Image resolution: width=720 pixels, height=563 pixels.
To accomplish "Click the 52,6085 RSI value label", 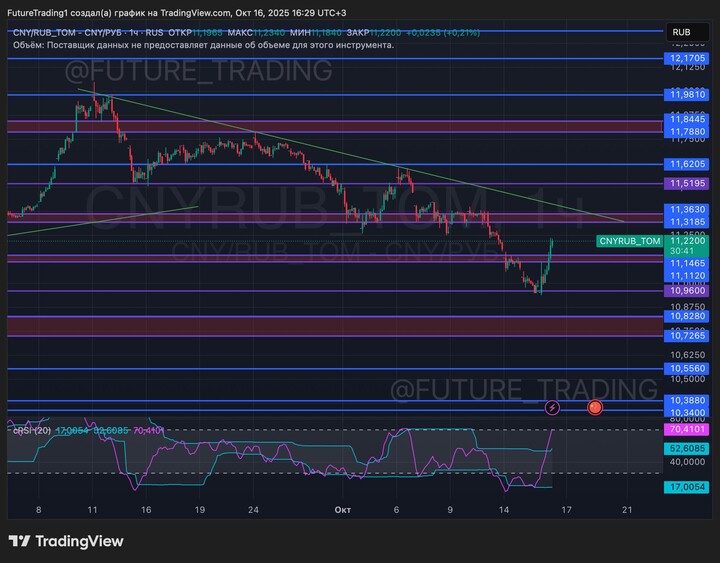I will click(686, 450).
